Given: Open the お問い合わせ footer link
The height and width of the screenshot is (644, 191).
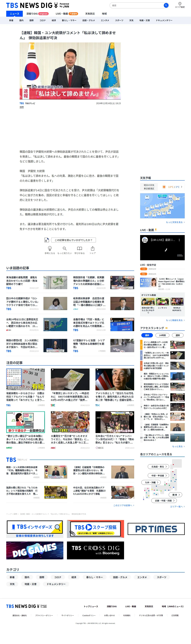Looking at the screenshot, I should pos(109,615).
